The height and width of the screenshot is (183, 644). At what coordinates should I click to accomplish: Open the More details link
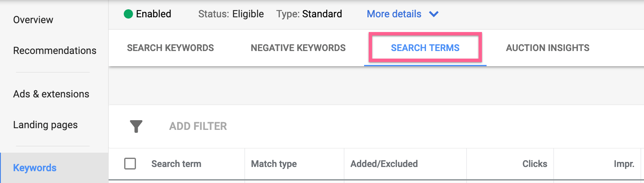394,14
